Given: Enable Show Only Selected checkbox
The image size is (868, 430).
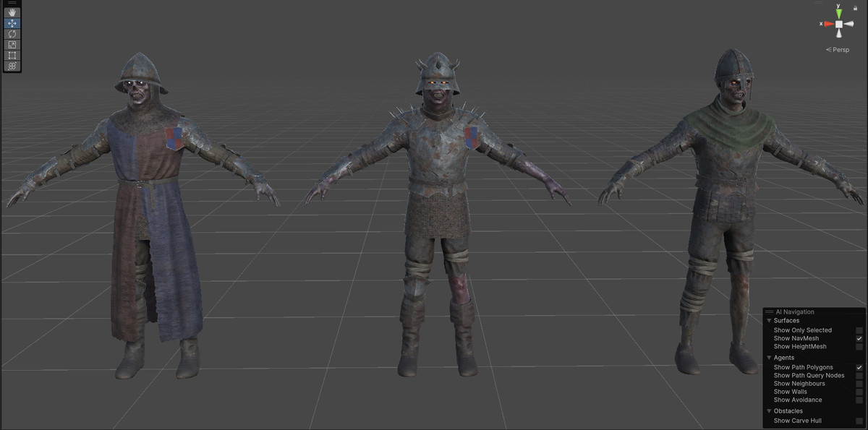Looking at the screenshot, I should (859, 330).
